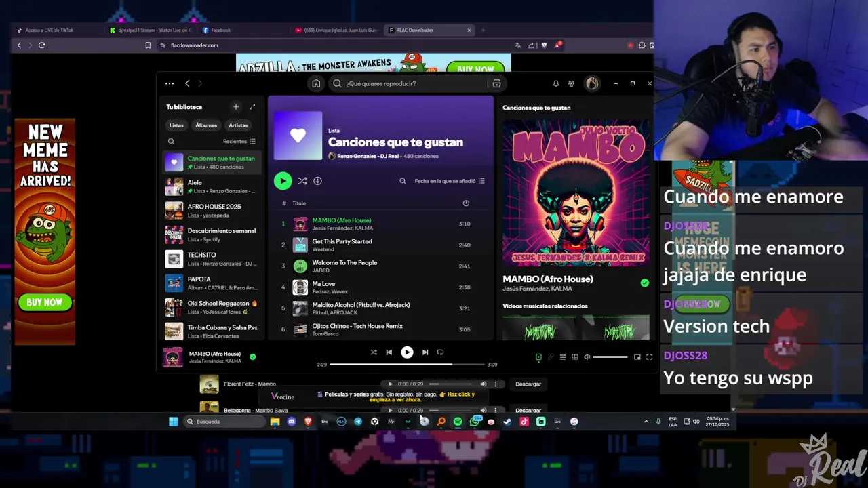Adjust the Spotify volume slider
The height and width of the screenshot is (488, 868).
click(x=610, y=357)
